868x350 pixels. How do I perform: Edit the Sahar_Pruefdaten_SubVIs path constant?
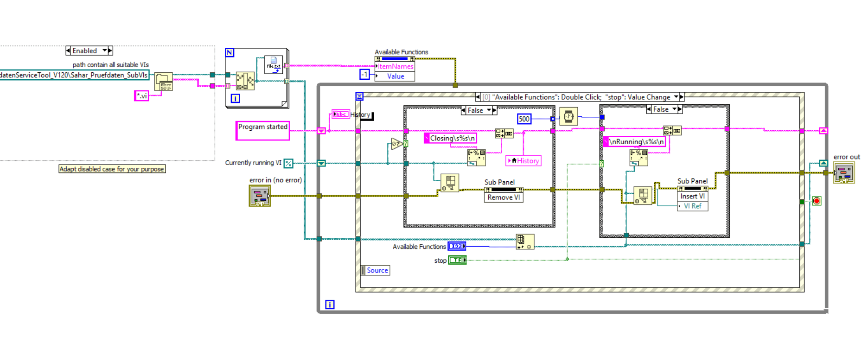74,75
